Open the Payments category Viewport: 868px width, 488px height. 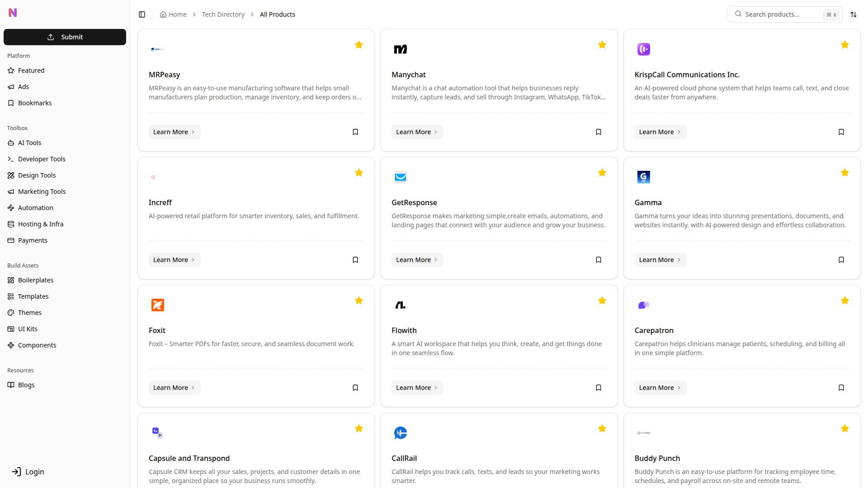pos(32,240)
